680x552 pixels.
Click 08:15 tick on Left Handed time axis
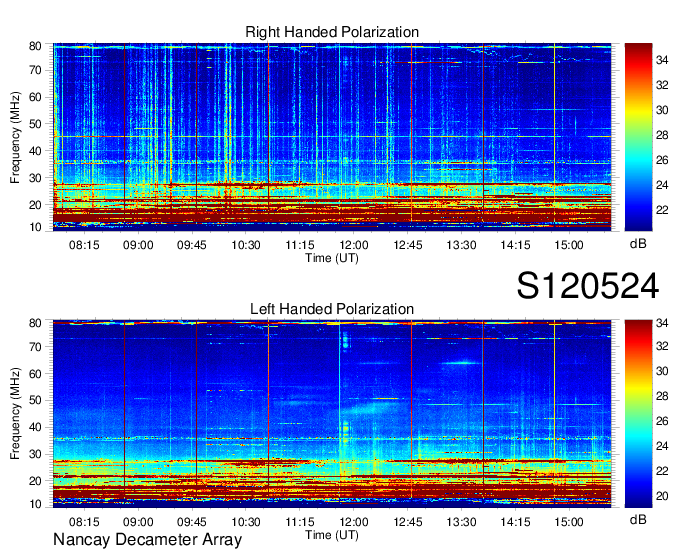point(84,522)
